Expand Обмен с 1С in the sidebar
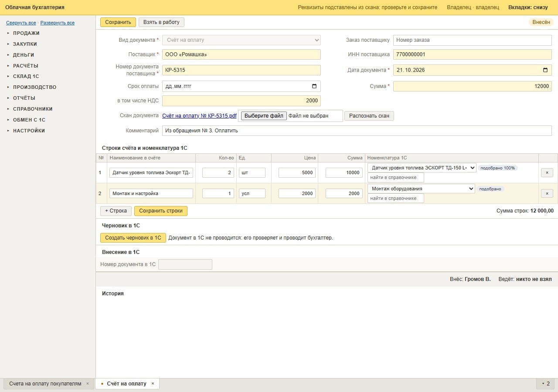The image size is (558, 392). point(29,120)
